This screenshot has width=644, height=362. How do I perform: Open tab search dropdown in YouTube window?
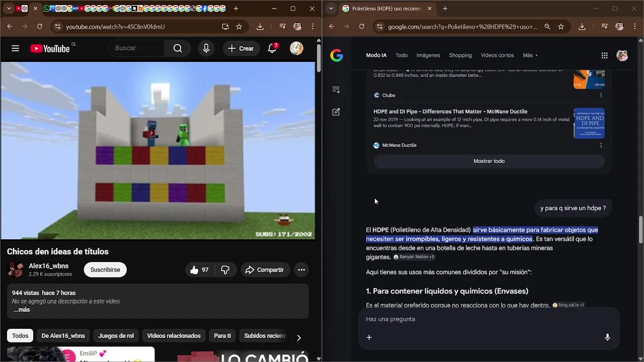[9, 9]
